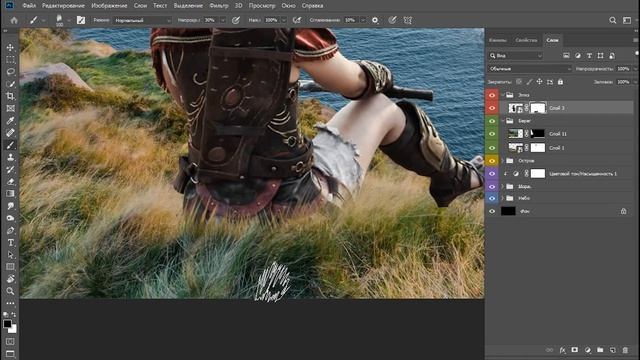Image resolution: width=640 pixels, height=360 pixels.
Task: Open the search magnifier in options bar
Action: point(613,20)
